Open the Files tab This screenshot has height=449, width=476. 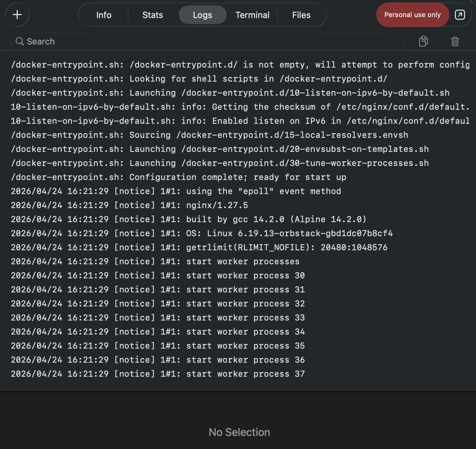pos(301,15)
